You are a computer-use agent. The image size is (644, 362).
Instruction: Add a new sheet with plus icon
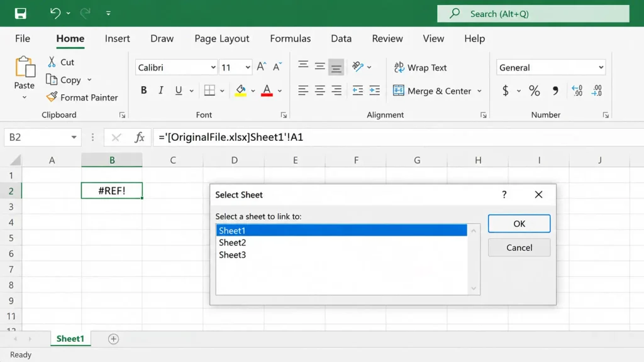coord(113,339)
